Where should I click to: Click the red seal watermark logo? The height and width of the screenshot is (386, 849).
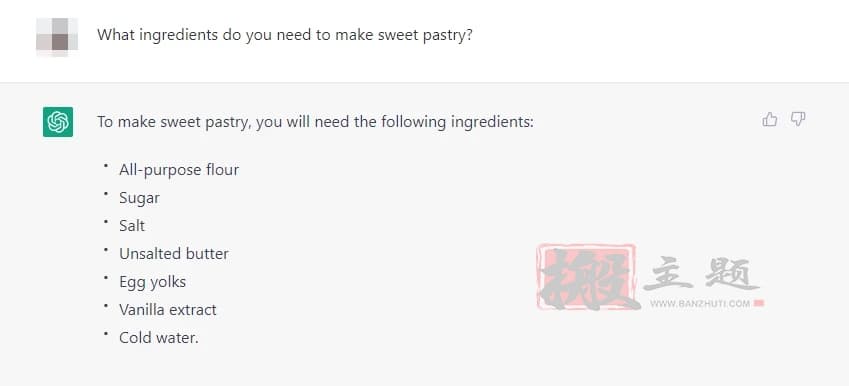(586, 277)
